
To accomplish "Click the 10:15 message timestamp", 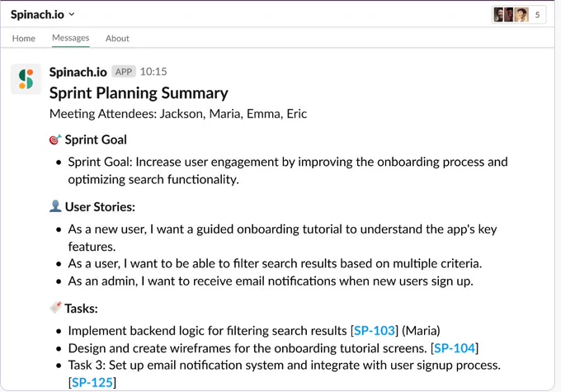I will point(153,72).
